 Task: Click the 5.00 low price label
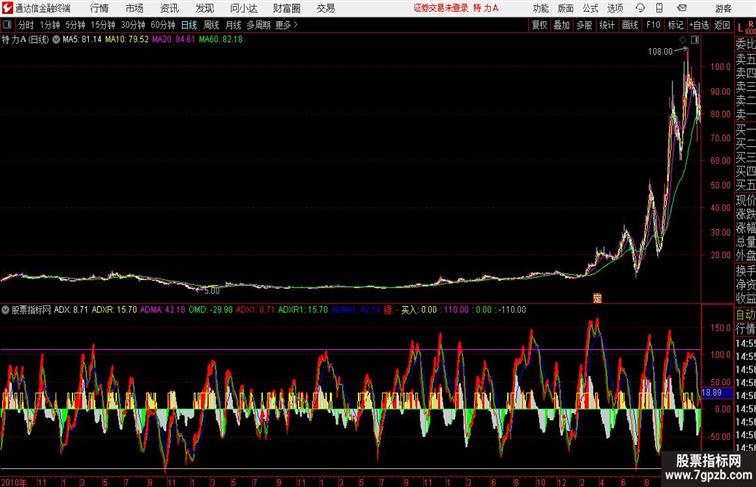click(x=212, y=291)
